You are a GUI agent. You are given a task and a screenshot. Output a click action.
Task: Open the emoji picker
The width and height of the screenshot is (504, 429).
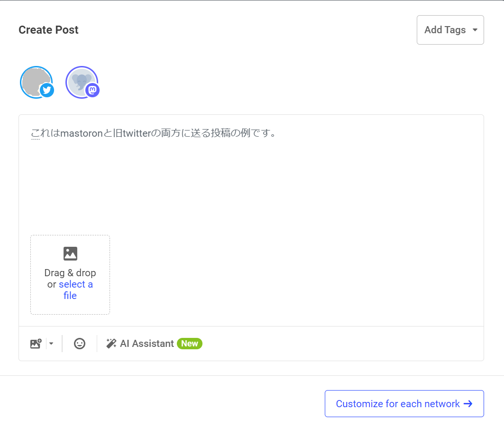[x=79, y=343]
